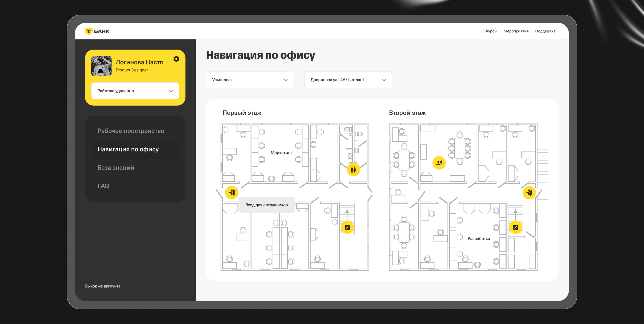The height and width of the screenshot is (324, 644).
Task: Click the T-Bank logo
Action: (97, 31)
